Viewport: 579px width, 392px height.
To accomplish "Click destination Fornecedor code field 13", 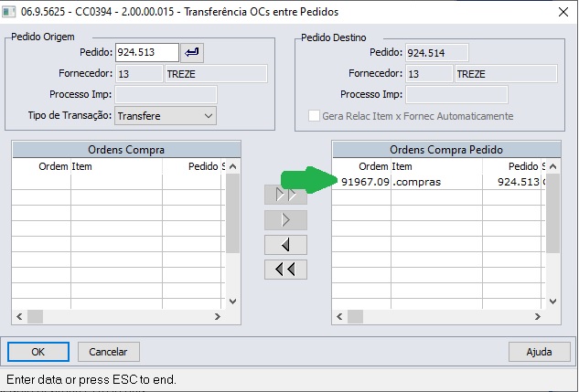I will point(429,74).
